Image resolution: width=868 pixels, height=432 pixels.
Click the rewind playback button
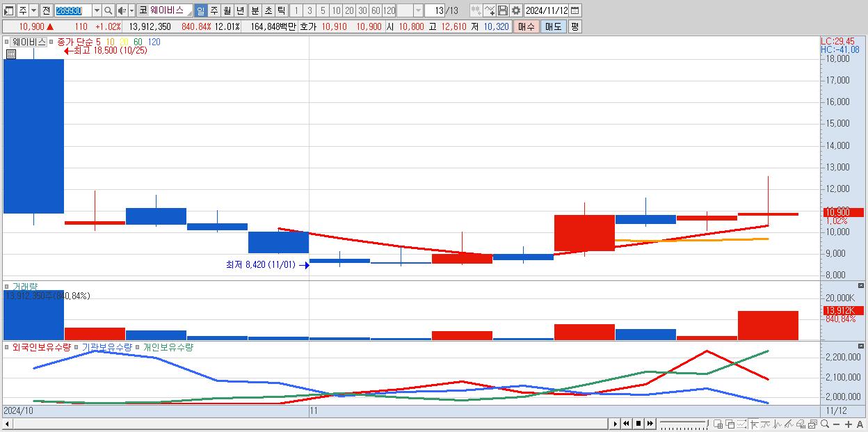click(627, 424)
